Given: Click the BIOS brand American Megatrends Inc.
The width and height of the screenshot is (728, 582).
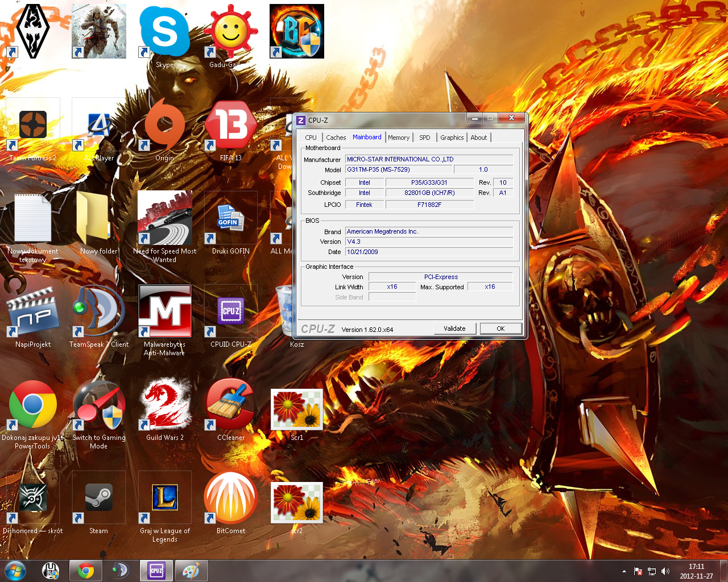Looking at the screenshot, I should (x=429, y=231).
